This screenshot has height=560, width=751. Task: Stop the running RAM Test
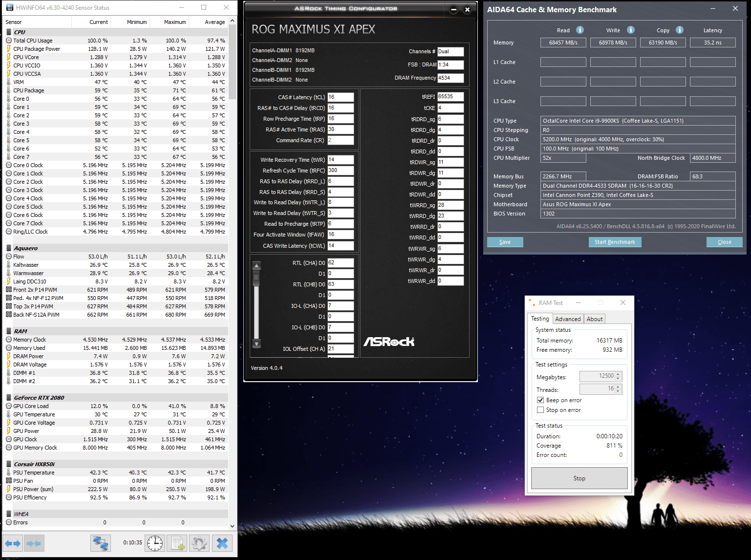click(x=579, y=478)
